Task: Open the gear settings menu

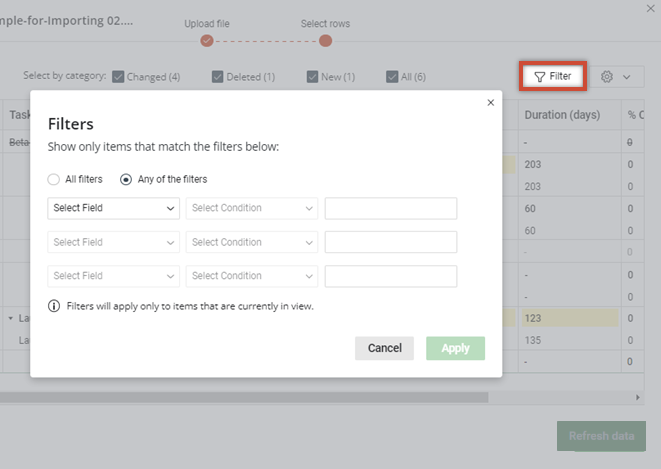Action: coord(615,76)
